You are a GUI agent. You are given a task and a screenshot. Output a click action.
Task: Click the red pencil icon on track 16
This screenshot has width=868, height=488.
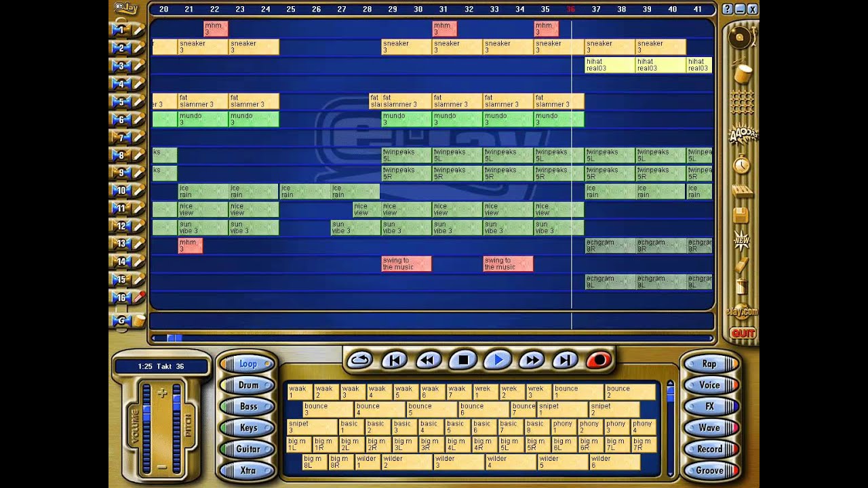click(138, 297)
